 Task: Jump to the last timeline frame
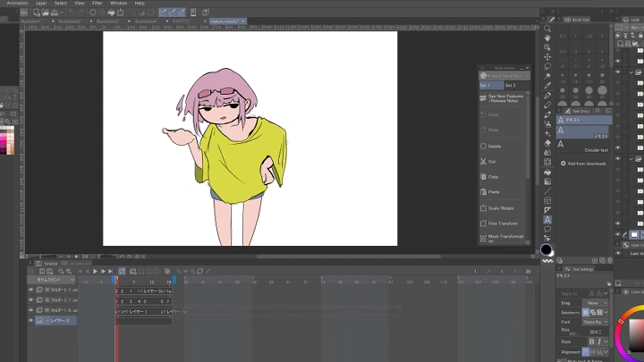(111, 272)
